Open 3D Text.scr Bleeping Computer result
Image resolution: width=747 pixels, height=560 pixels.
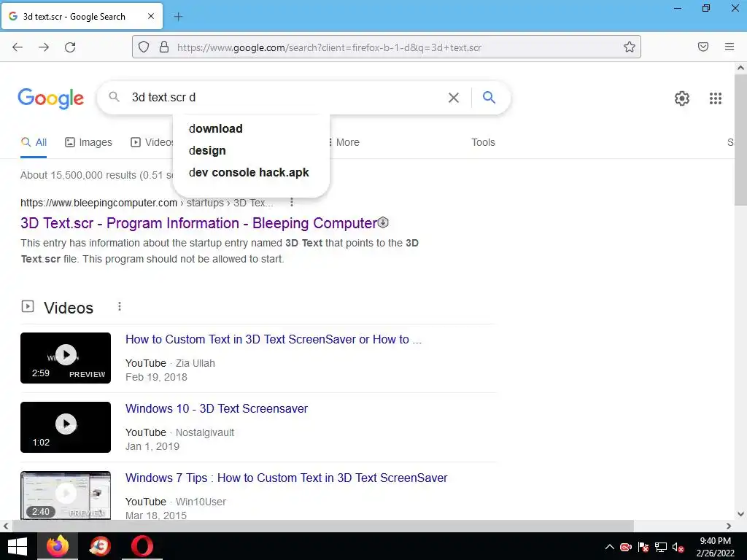198,223
